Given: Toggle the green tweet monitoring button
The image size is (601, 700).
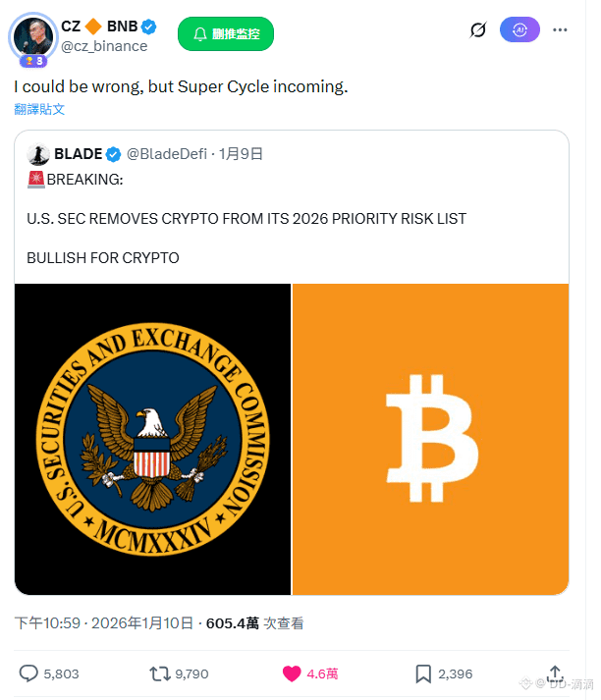Looking at the screenshot, I should (226, 33).
